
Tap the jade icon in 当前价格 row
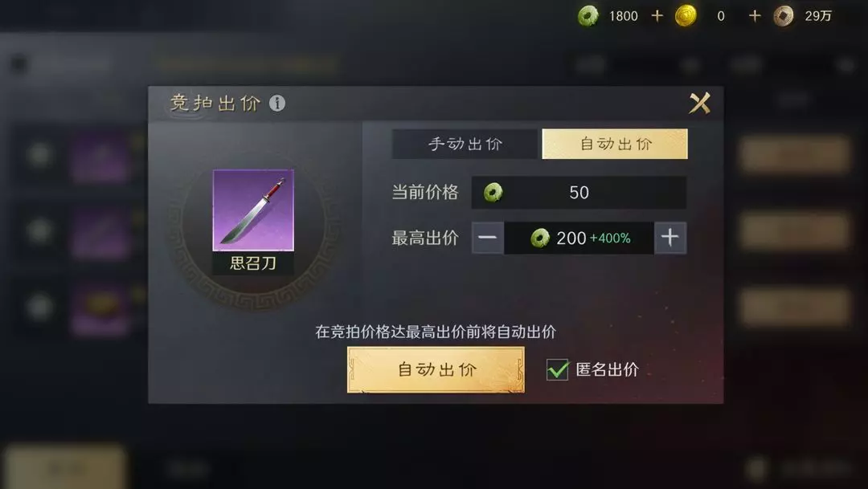pos(493,193)
